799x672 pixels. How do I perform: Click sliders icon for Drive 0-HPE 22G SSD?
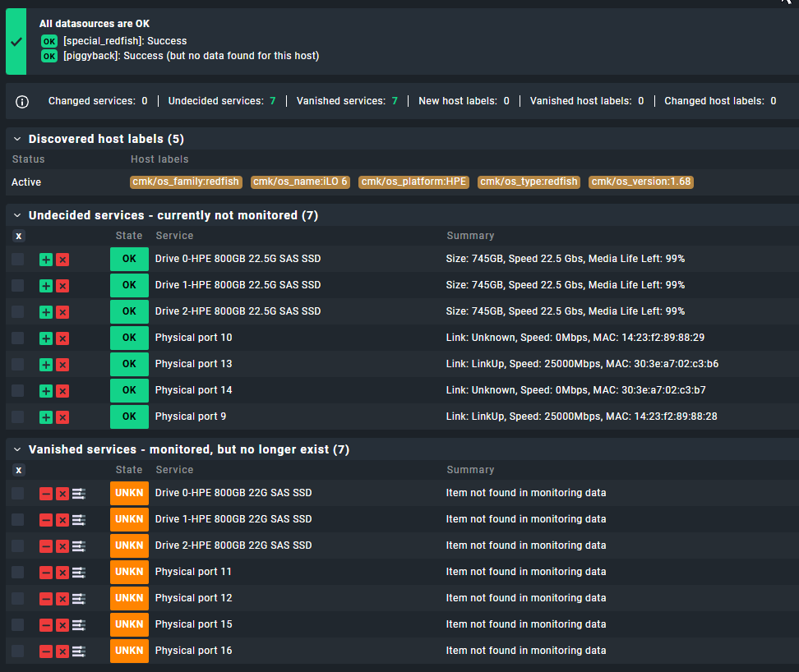click(79, 493)
